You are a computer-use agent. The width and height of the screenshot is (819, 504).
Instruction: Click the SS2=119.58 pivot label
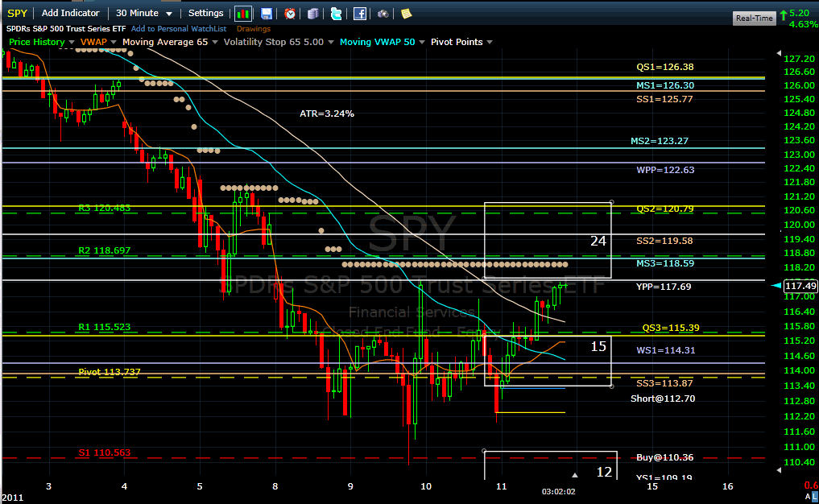[x=664, y=241]
